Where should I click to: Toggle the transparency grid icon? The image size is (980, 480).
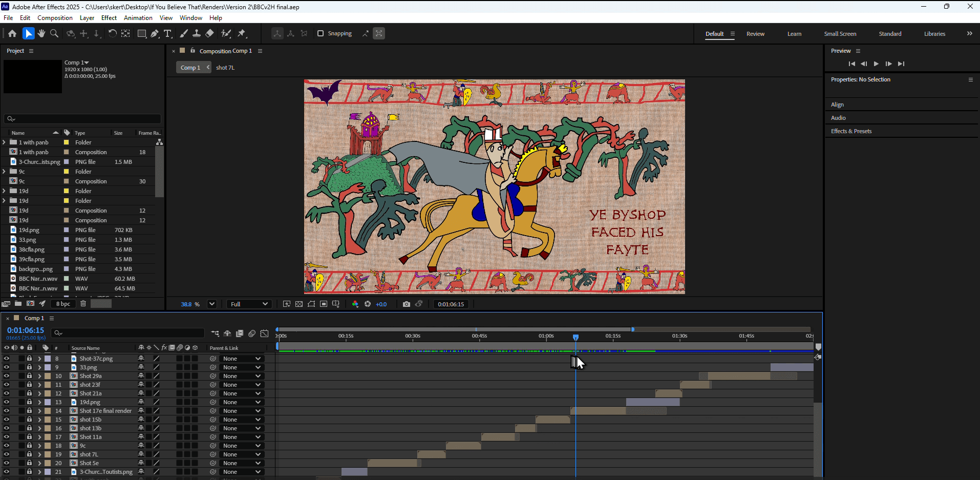[x=299, y=304]
